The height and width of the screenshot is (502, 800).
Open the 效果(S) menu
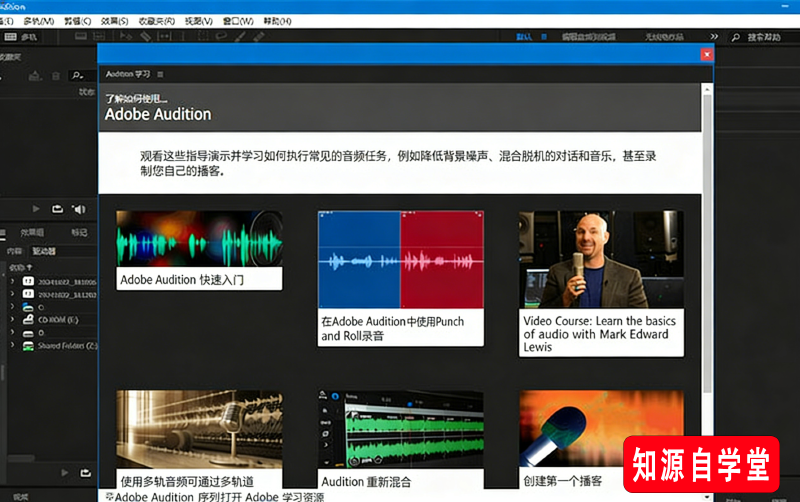115,21
